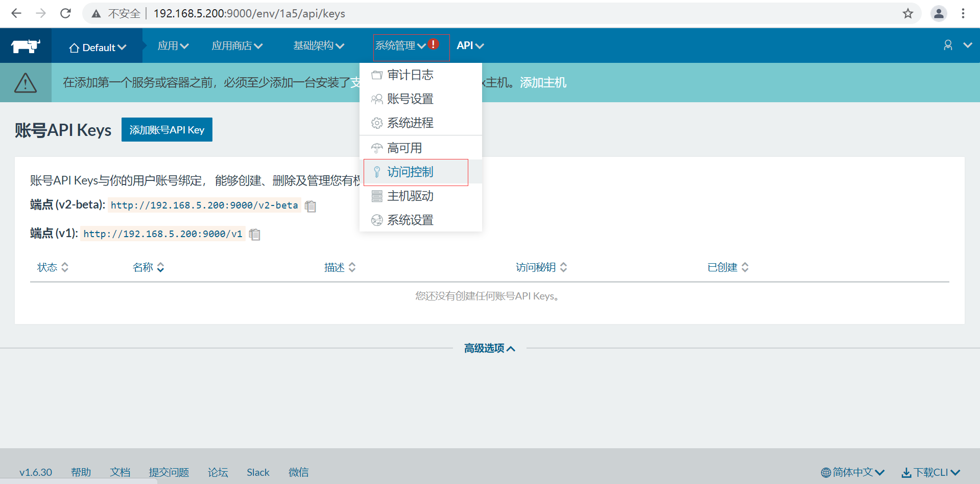The image size is (980, 484).
Task: Open the user menu chevron at top right
Action: pyautogui.click(x=967, y=45)
